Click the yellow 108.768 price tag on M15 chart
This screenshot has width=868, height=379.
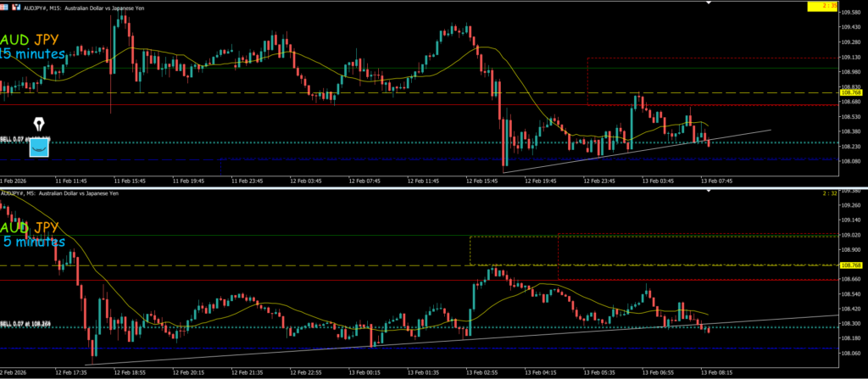tap(849, 95)
